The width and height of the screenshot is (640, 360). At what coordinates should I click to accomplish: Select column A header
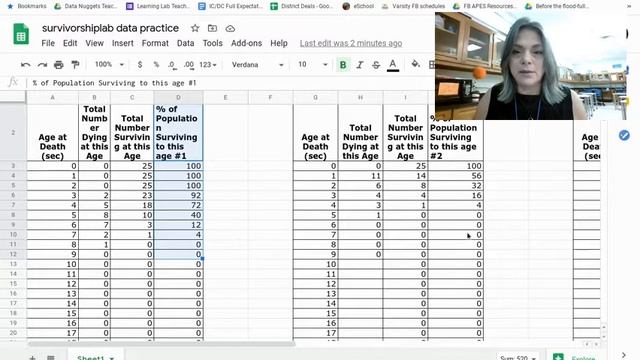pos(52,97)
